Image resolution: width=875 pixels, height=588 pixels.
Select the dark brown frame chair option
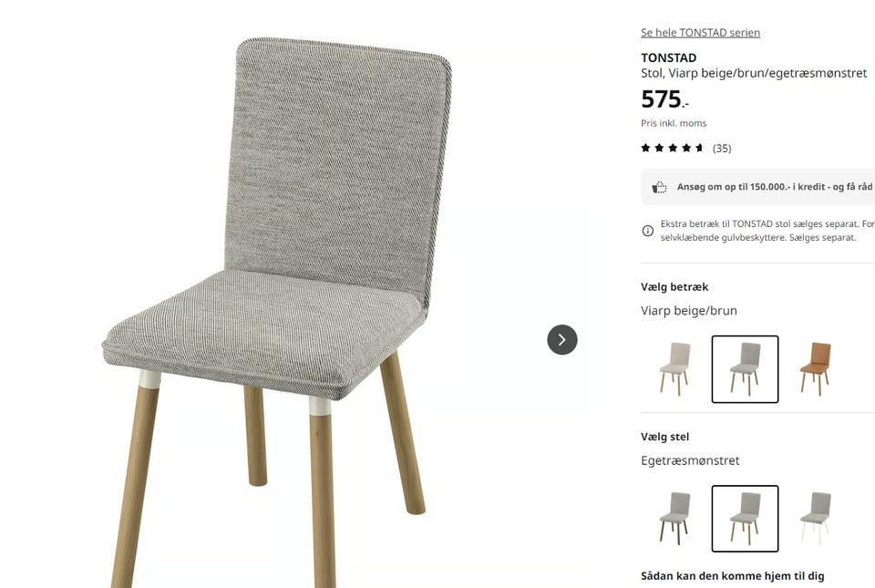pos(674,519)
